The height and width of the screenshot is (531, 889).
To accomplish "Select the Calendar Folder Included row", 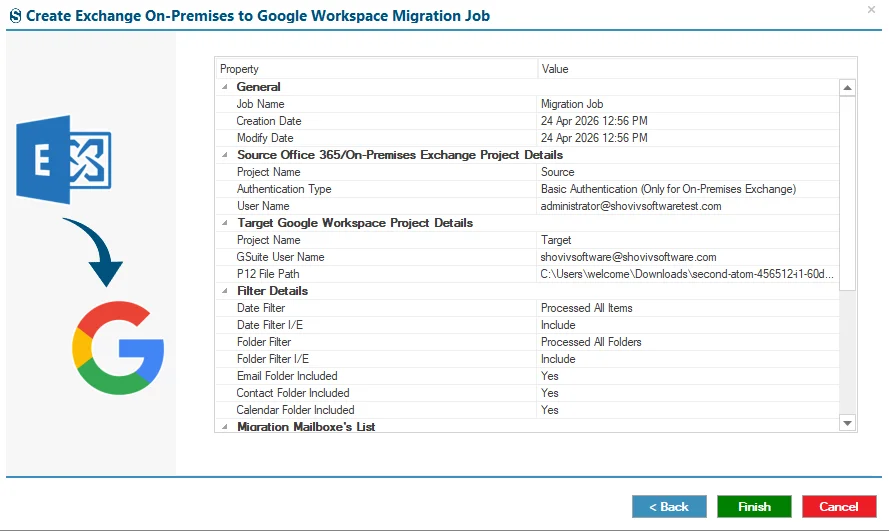I will 527,410.
